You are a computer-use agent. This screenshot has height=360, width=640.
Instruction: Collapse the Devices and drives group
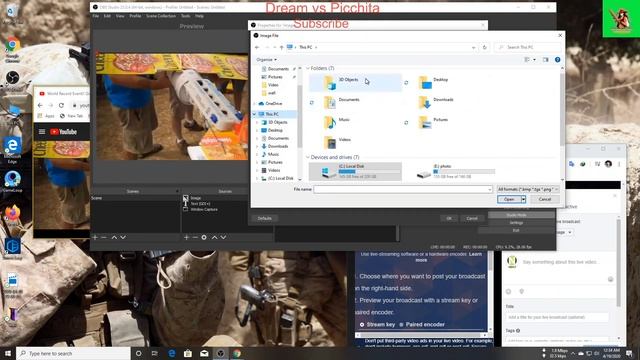(x=308, y=157)
